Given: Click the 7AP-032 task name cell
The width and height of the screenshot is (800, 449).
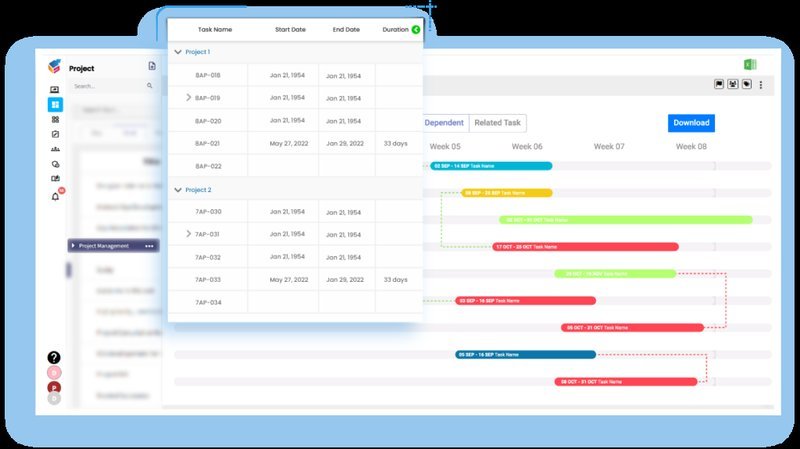Looking at the screenshot, I should point(208,257).
